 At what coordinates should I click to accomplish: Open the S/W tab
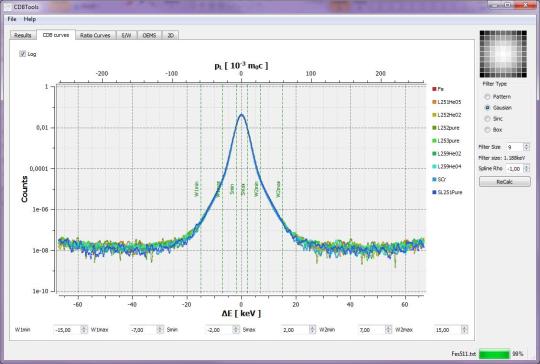126,35
